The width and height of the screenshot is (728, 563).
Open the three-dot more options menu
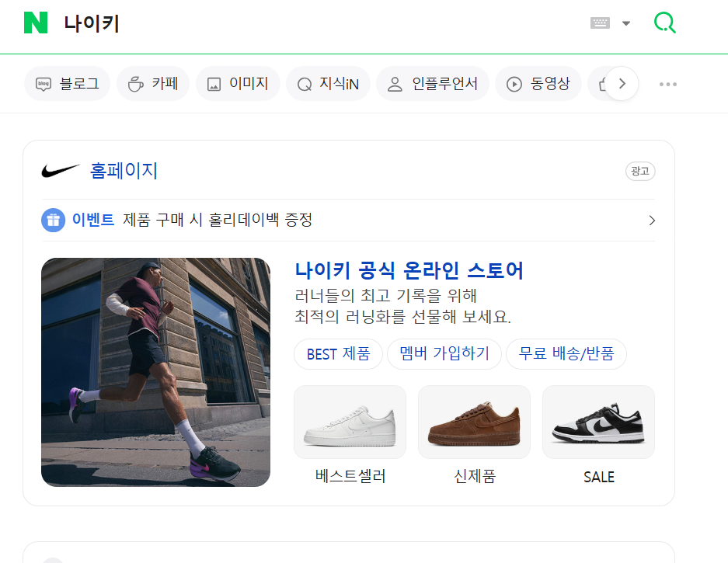[667, 84]
